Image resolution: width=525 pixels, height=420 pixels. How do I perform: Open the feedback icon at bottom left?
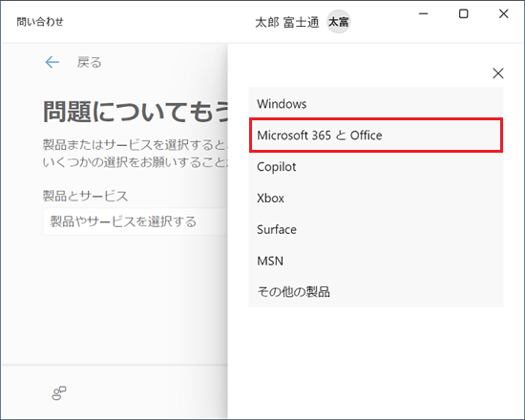pyautogui.click(x=59, y=393)
